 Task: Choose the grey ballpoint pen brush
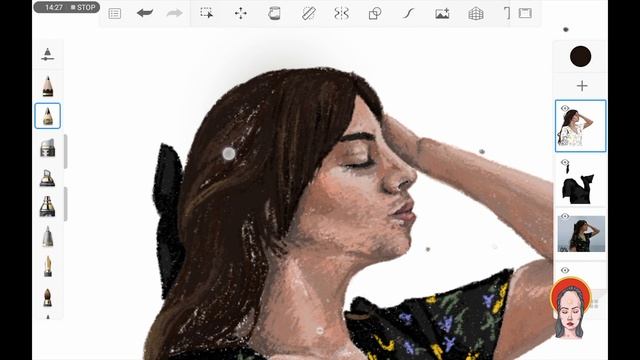click(48, 237)
